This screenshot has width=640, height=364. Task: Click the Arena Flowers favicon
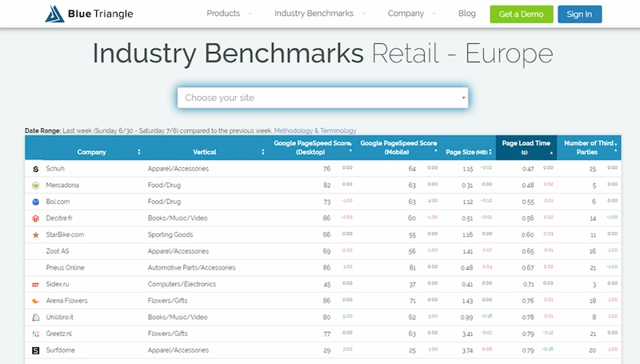[x=35, y=301]
